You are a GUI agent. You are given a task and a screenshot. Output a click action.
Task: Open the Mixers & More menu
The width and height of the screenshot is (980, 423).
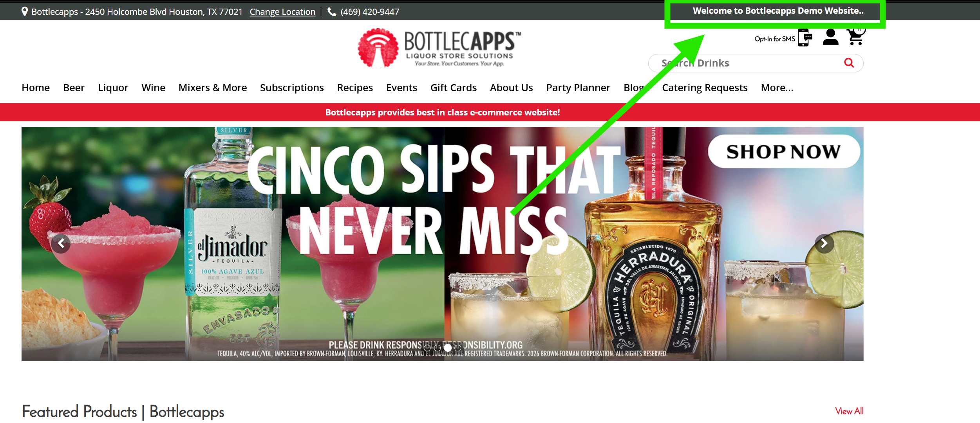click(212, 88)
